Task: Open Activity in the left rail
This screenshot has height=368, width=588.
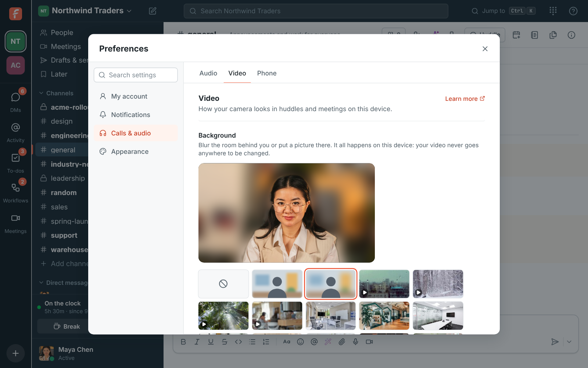Action: [15, 132]
